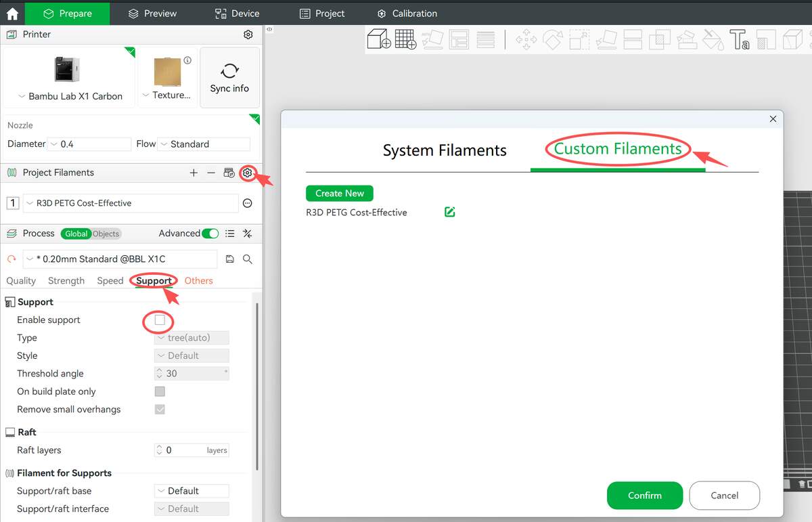Image resolution: width=812 pixels, height=522 pixels.
Task: Click the Sync info button
Action: (230, 78)
